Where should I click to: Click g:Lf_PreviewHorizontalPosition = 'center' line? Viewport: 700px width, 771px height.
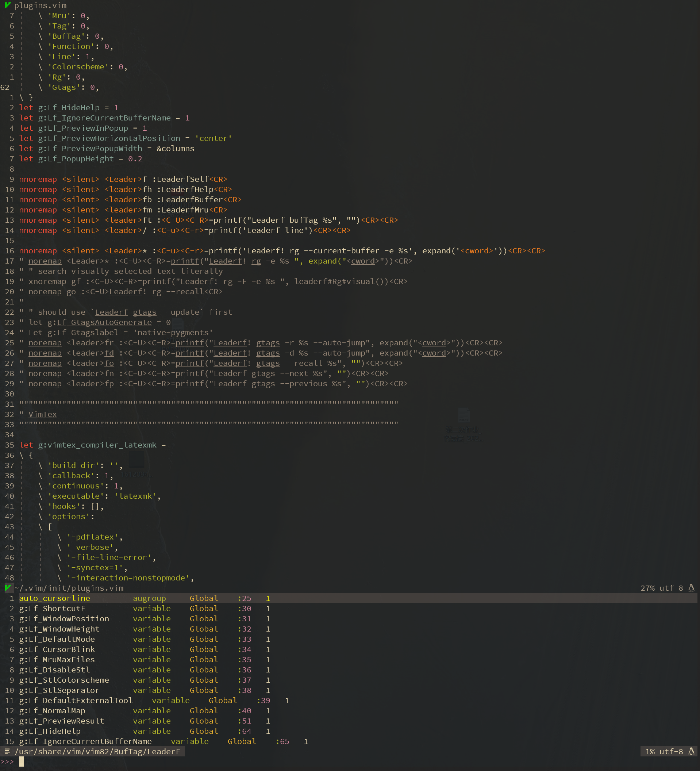[x=126, y=138]
